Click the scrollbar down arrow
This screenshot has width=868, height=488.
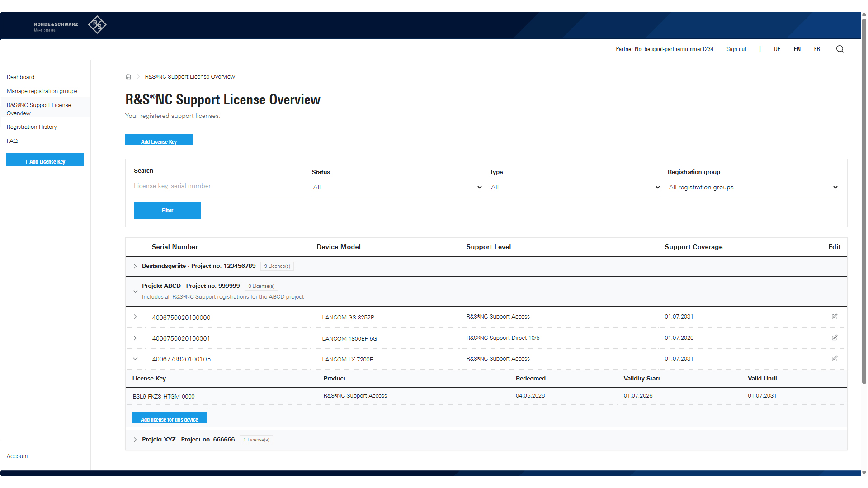864,473
